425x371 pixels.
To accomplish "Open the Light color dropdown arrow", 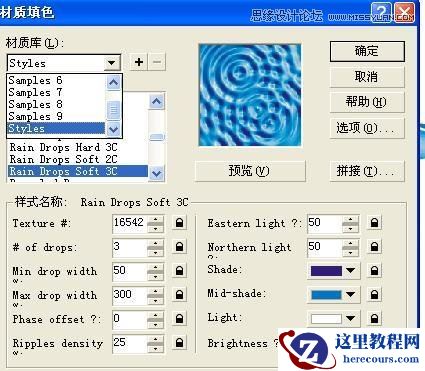I will coord(350,319).
